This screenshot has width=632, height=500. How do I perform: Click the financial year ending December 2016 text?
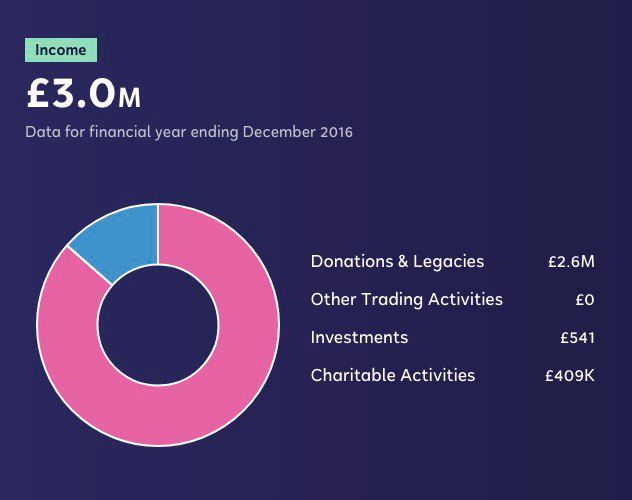pyautogui.click(x=189, y=132)
